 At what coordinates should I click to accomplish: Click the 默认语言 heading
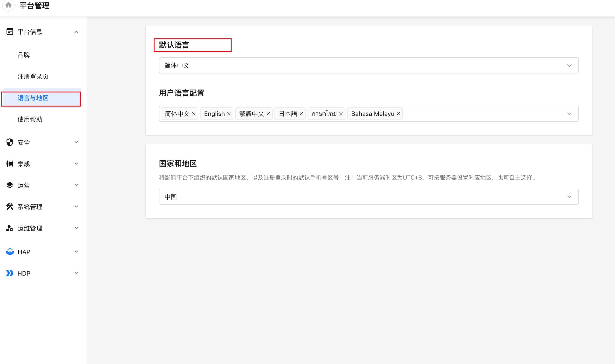[174, 45]
